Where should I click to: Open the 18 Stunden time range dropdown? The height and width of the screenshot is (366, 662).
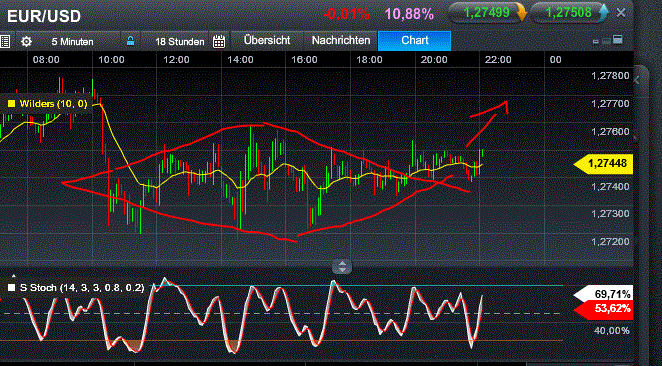180,41
